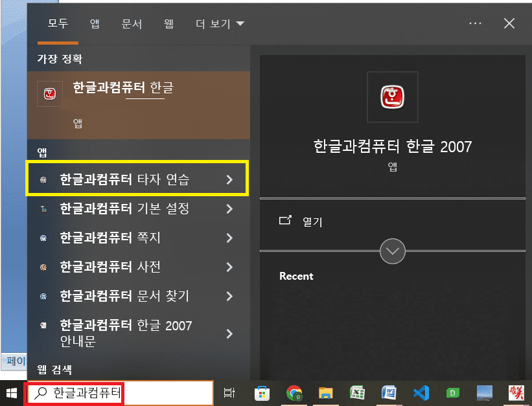Viewport: 532px width, 406px height.
Task: Launch Google Chrome from taskbar
Action: (x=294, y=393)
